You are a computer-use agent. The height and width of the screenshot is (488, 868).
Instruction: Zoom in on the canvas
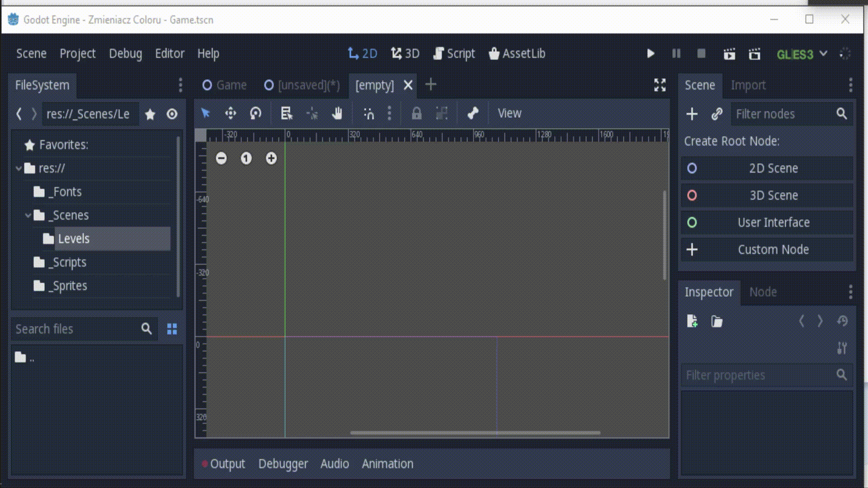[271, 158]
